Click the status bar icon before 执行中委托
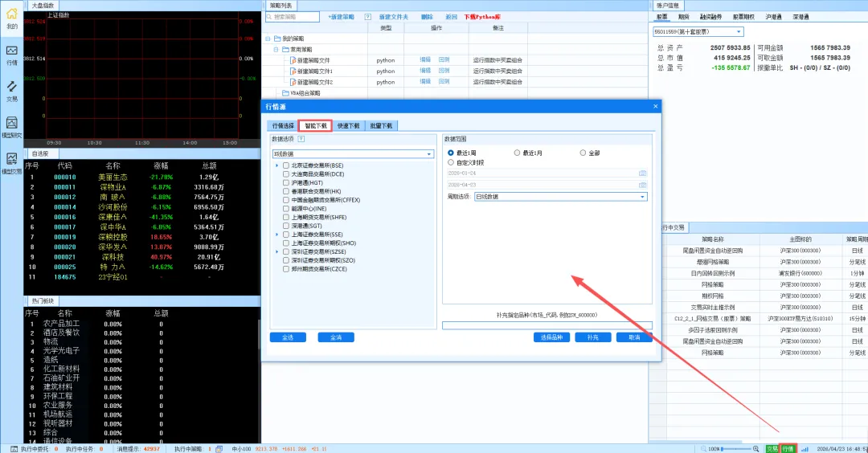This screenshot has width=868, height=453. 14,449
